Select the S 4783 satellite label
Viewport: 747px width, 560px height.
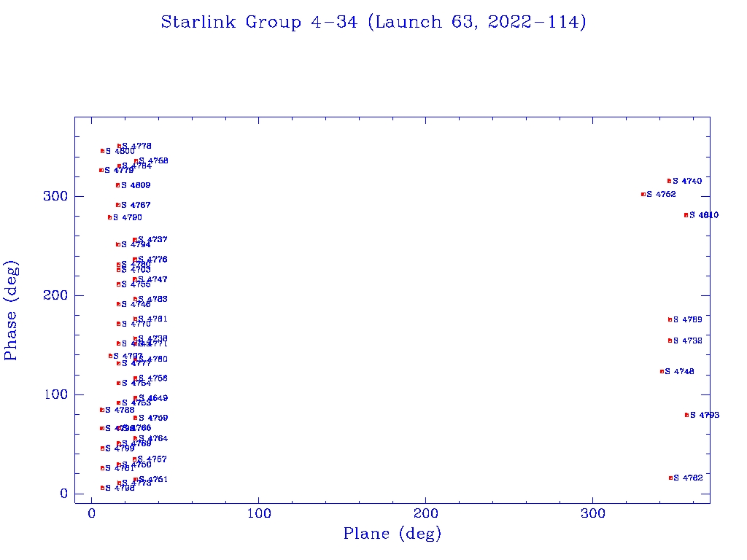click(x=153, y=299)
